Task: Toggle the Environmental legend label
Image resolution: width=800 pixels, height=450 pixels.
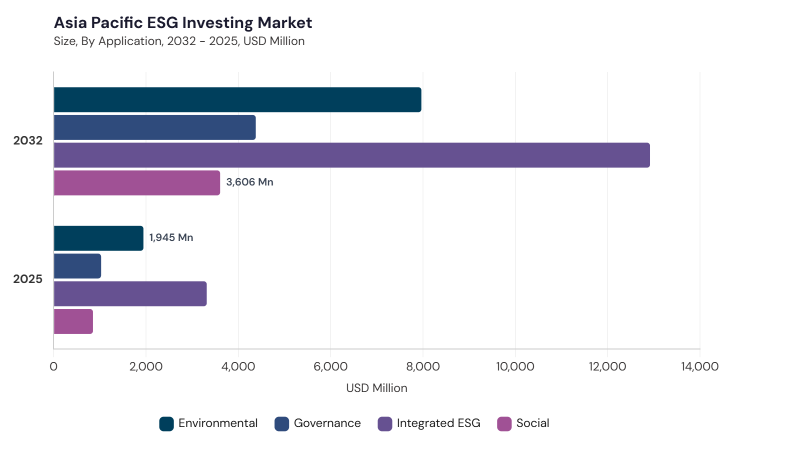Action: click(x=218, y=423)
